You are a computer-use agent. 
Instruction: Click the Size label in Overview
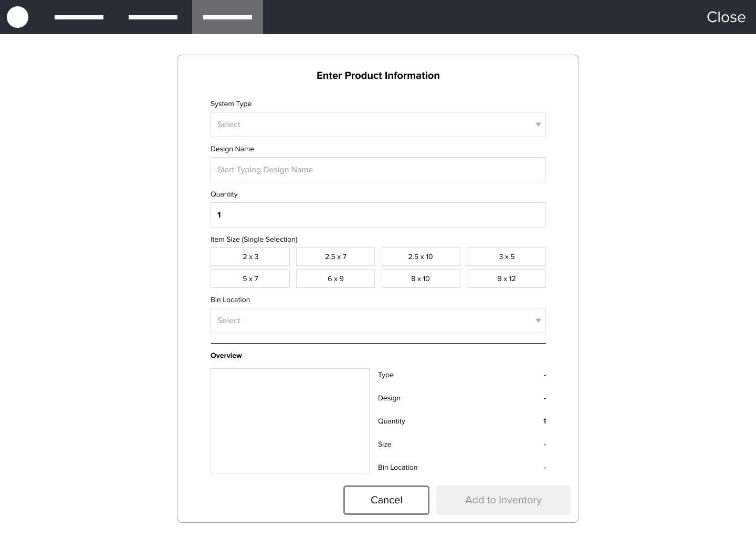385,444
